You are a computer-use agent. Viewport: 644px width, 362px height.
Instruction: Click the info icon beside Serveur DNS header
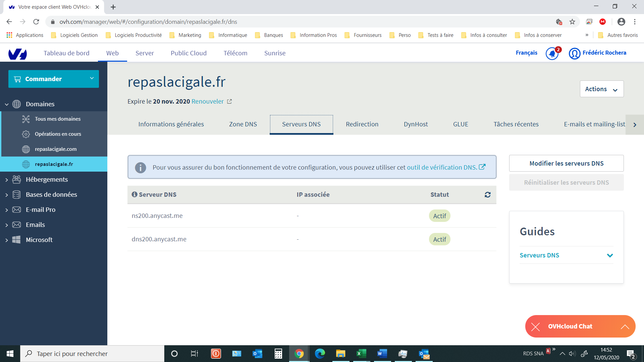135,194
